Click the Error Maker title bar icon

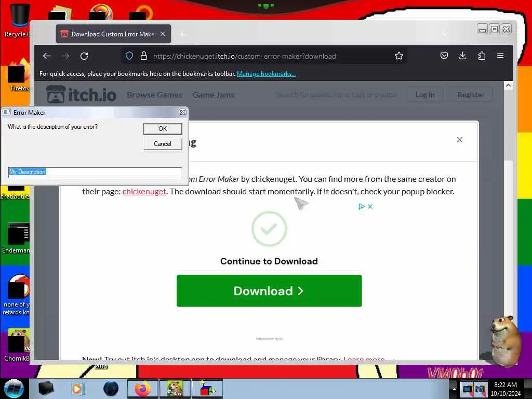7,112
